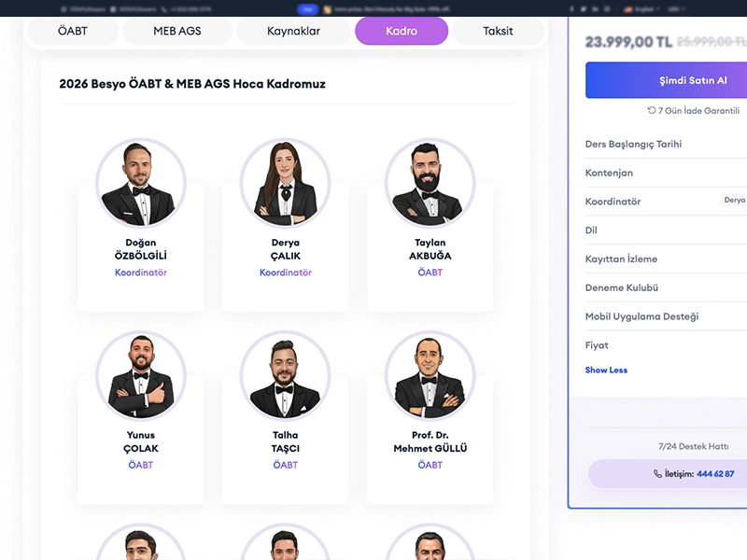Switch to the ÖABT tab

point(73,31)
